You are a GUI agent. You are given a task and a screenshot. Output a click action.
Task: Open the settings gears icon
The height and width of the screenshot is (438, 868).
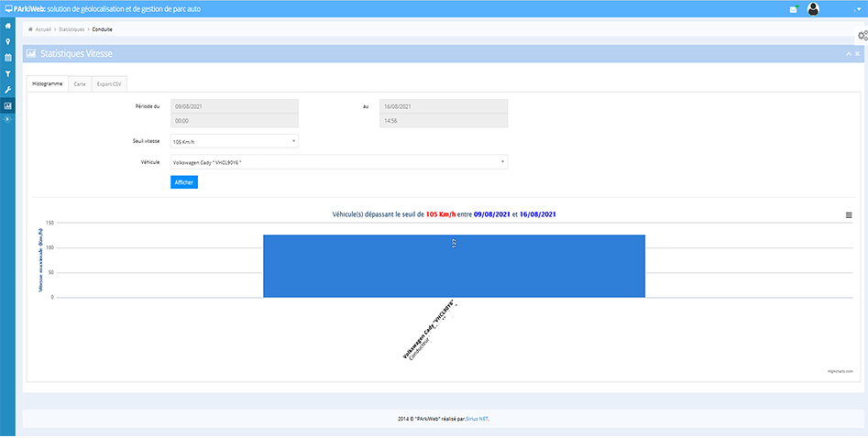862,36
